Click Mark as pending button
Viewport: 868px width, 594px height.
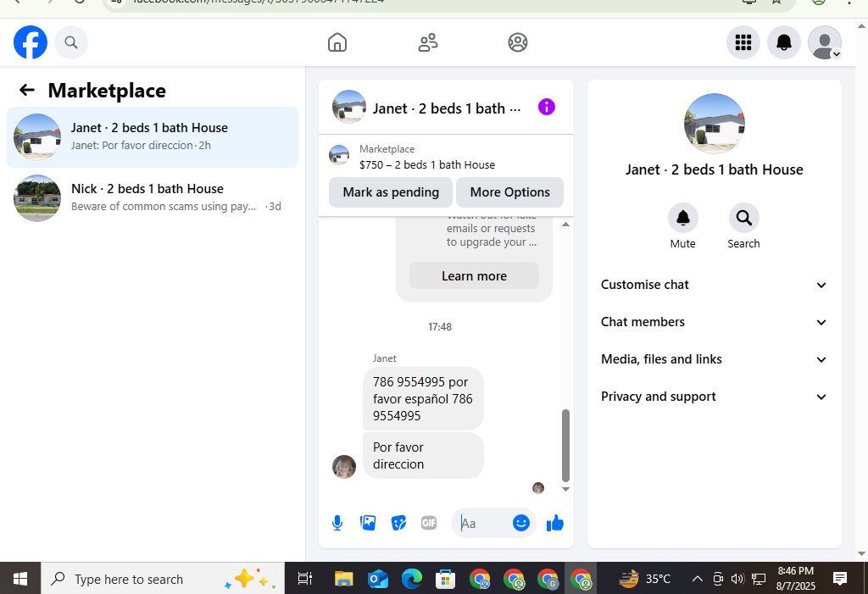pos(390,192)
